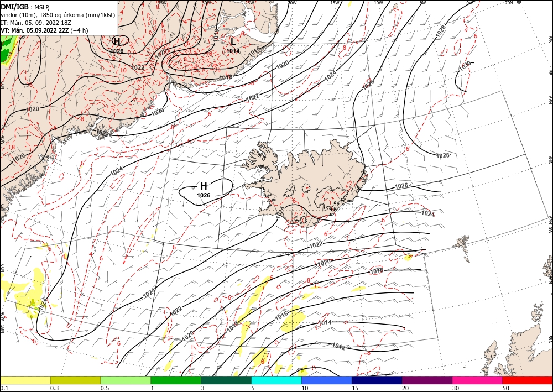
Task: Click the olive 0.3–0.5 legend swatch
Action: pyautogui.click(x=75, y=380)
